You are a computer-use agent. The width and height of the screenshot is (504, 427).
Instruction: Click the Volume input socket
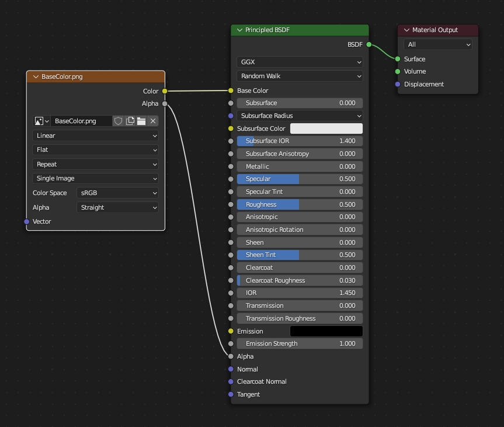(398, 71)
